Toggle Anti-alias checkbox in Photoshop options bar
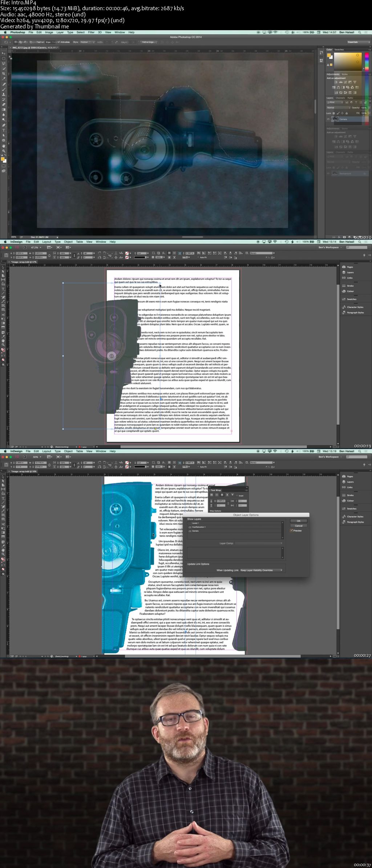This screenshot has width=372, height=868. pos(59,42)
